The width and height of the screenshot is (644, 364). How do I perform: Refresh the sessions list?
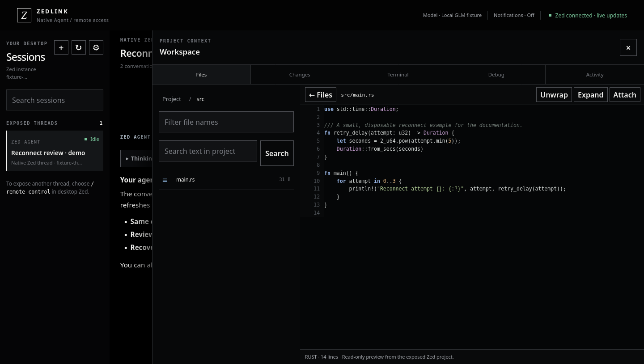[79, 47]
